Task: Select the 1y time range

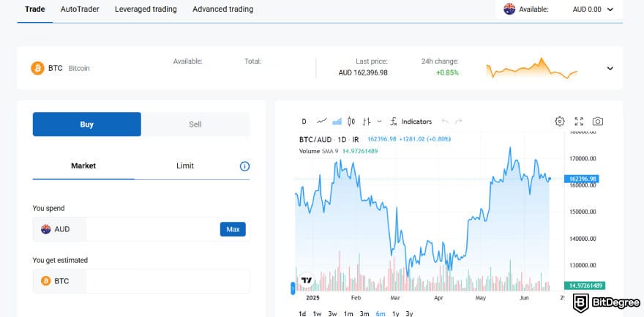Action: (395, 314)
